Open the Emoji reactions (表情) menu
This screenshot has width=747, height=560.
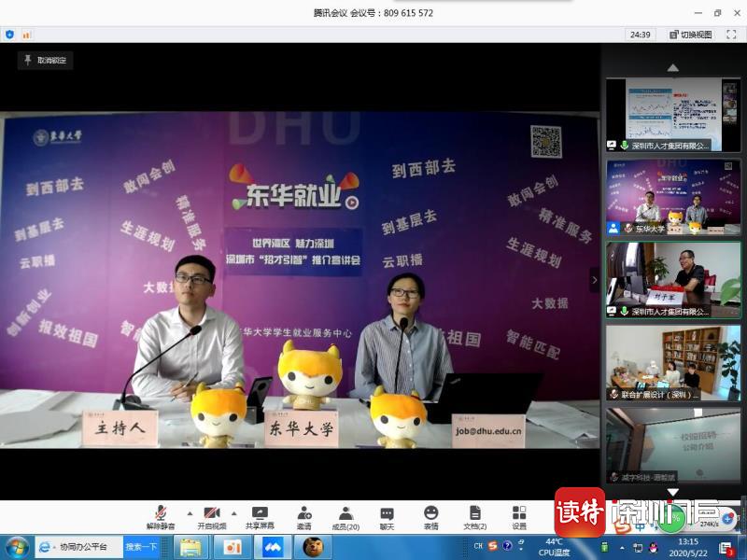tap(430, 518)
